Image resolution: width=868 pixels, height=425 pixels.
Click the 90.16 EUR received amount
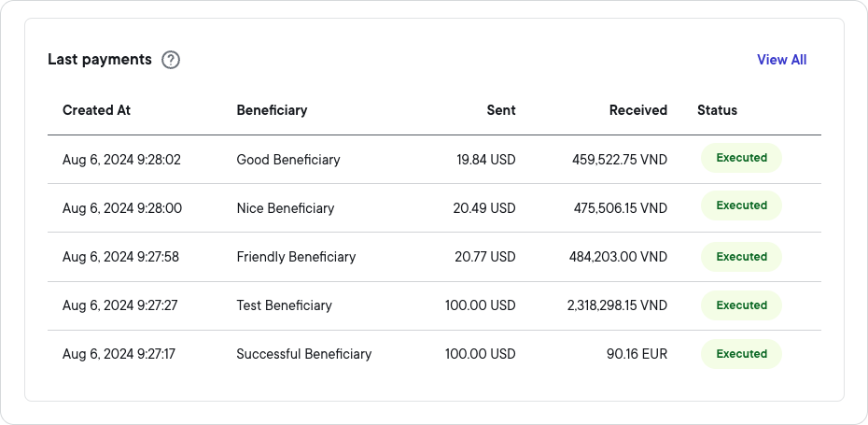point(637,354)
